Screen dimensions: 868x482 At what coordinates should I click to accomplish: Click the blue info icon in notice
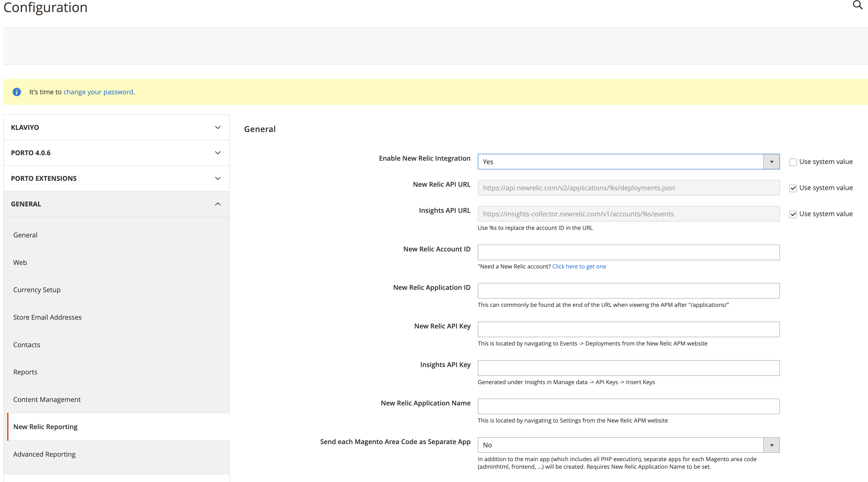17,92
